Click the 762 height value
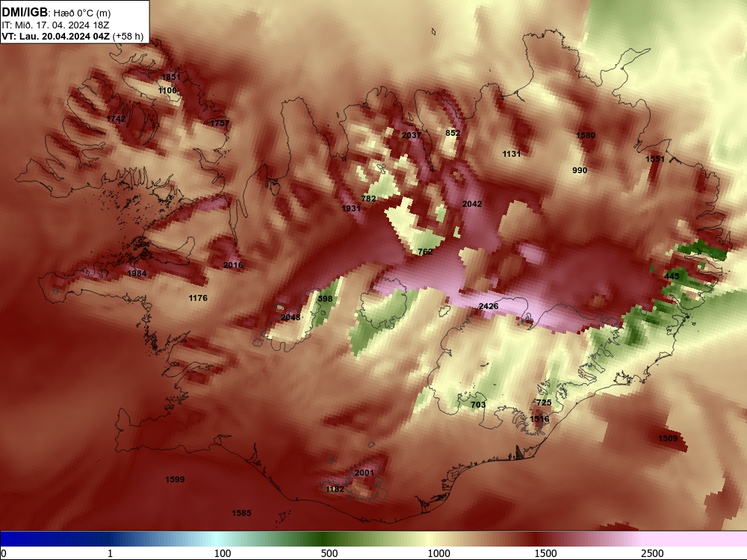The height and width of the screenshot is (560, 747). [425, 252]
